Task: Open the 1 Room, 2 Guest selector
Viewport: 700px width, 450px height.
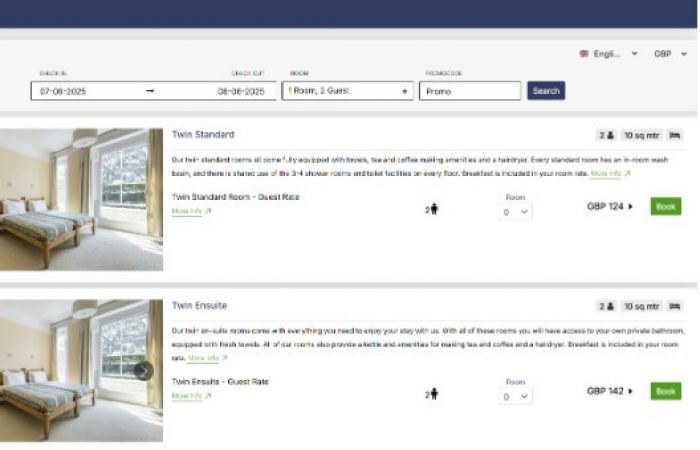Action: 348,91
